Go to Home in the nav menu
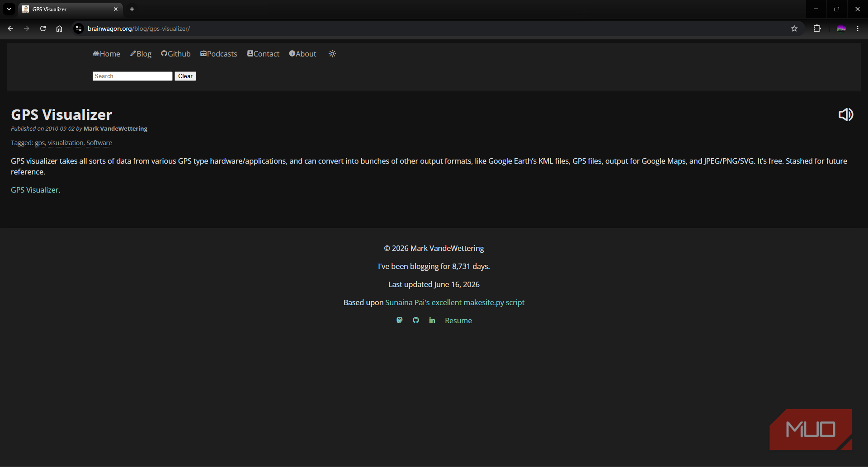This screenshot has height=467, width=868. point(107,54)
